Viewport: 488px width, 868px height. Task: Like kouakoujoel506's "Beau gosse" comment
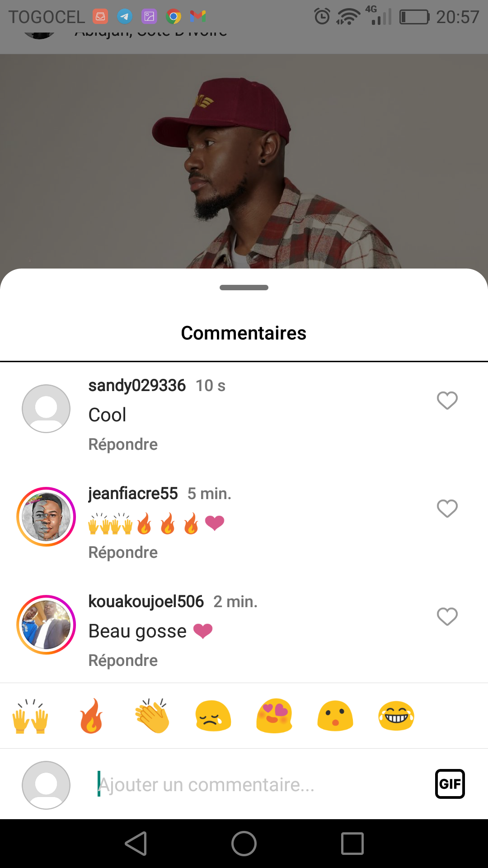pos(447,617)
